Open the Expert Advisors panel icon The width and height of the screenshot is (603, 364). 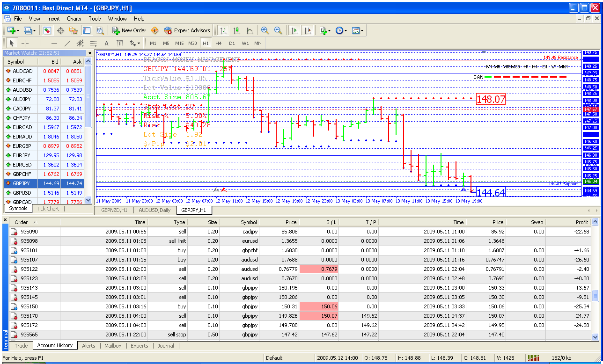[187, 30]
